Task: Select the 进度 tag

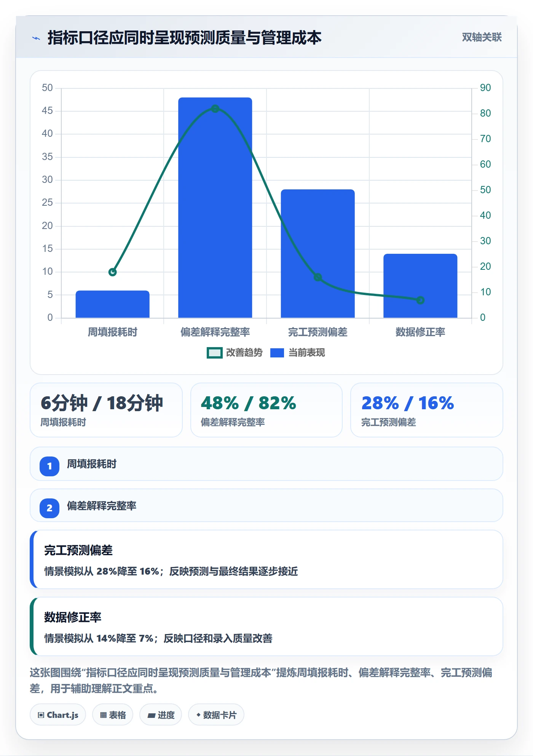Action: (161, 715)
